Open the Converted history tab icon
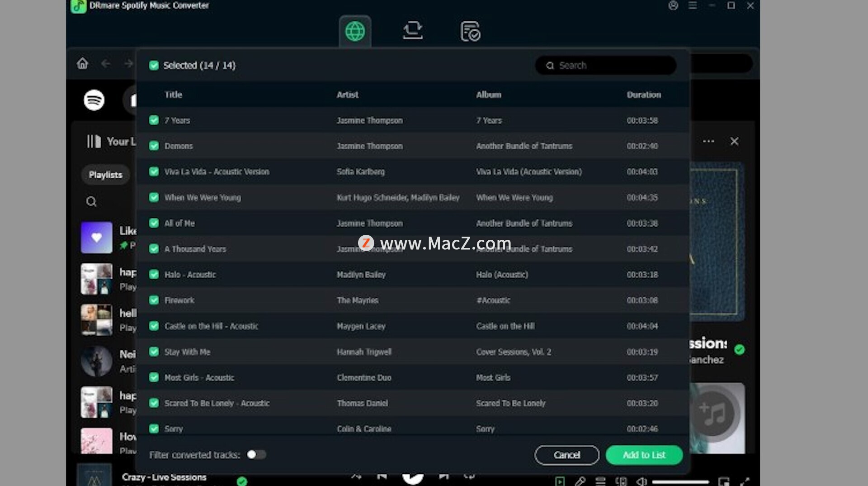868x486 pixels. click(470, 31)
